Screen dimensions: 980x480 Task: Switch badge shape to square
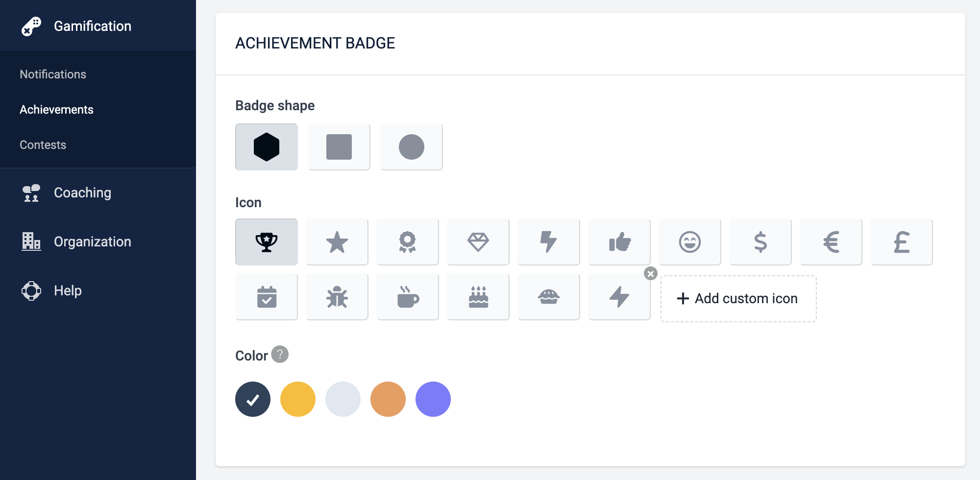click(x=339, y=147)
